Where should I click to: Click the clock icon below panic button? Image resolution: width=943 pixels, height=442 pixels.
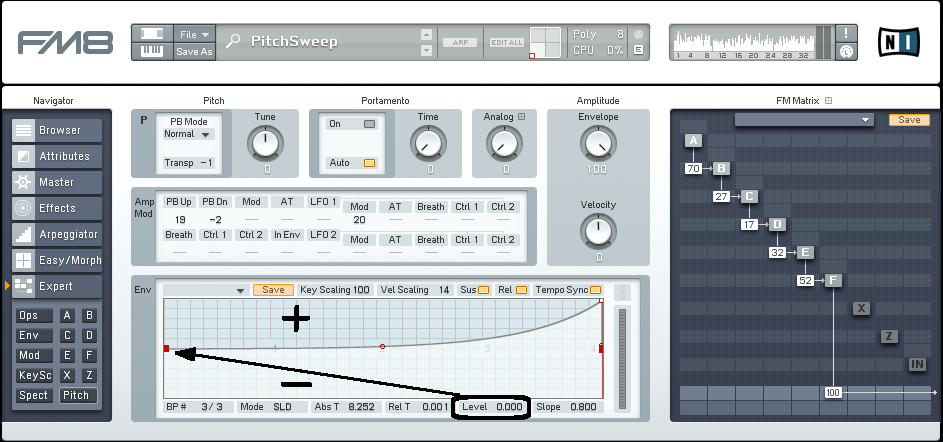point(846,52)
